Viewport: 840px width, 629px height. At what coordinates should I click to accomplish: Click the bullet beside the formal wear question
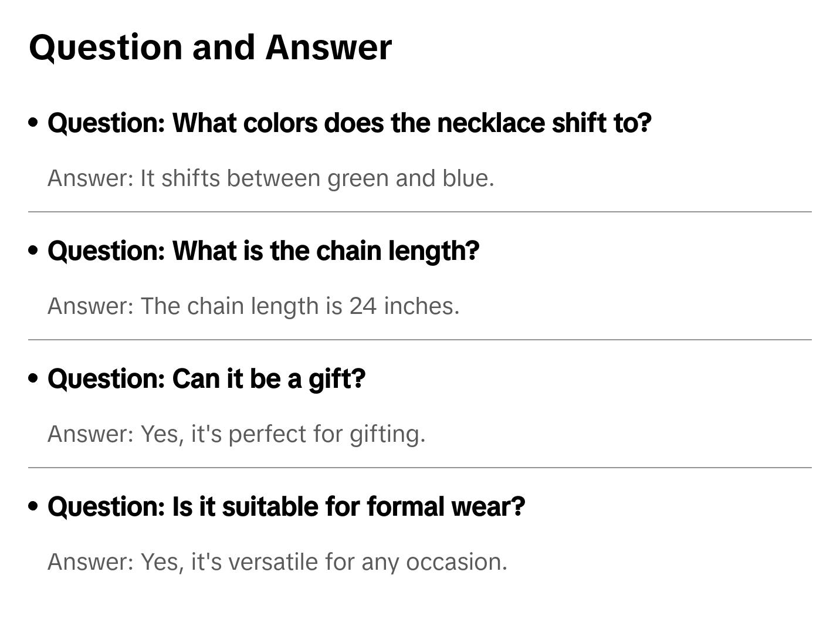pos(33,506)
